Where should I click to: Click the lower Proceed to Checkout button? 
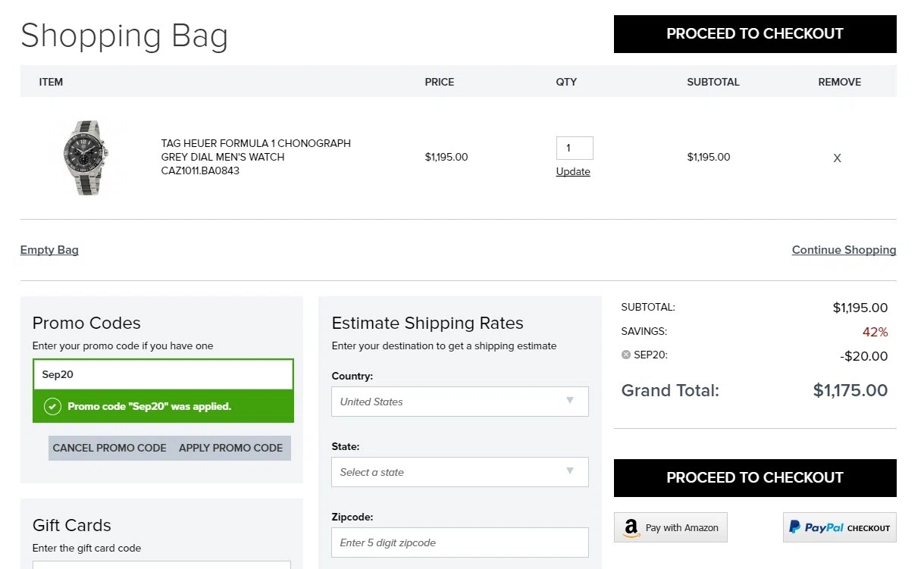point(755,478)
